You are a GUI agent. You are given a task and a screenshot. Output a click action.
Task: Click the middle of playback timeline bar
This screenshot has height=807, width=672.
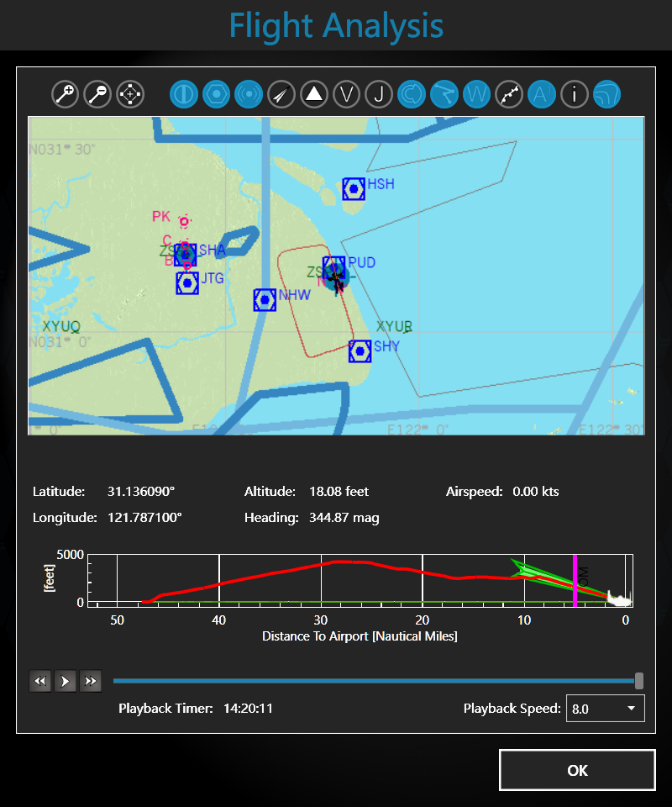pos(375,680)
